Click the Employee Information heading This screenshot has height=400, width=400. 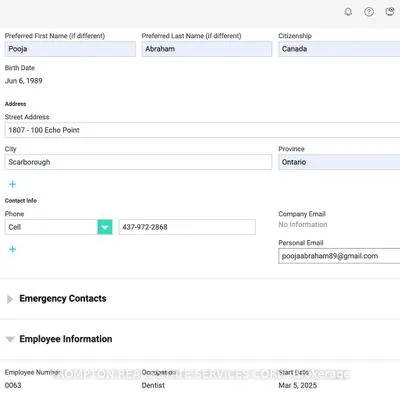point(66,339)
